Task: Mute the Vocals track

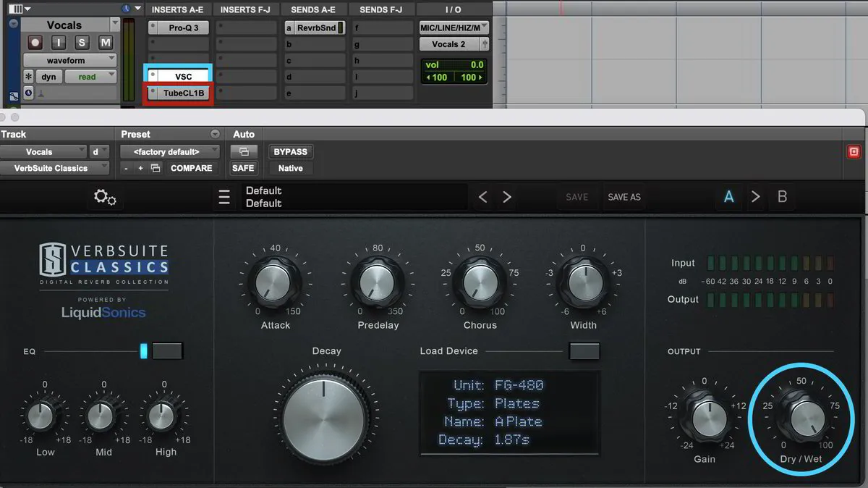Action: tap(106, 42)
